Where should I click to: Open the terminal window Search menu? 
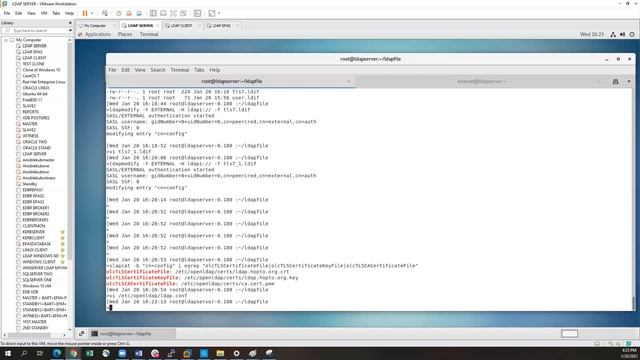tap(158, 70)
